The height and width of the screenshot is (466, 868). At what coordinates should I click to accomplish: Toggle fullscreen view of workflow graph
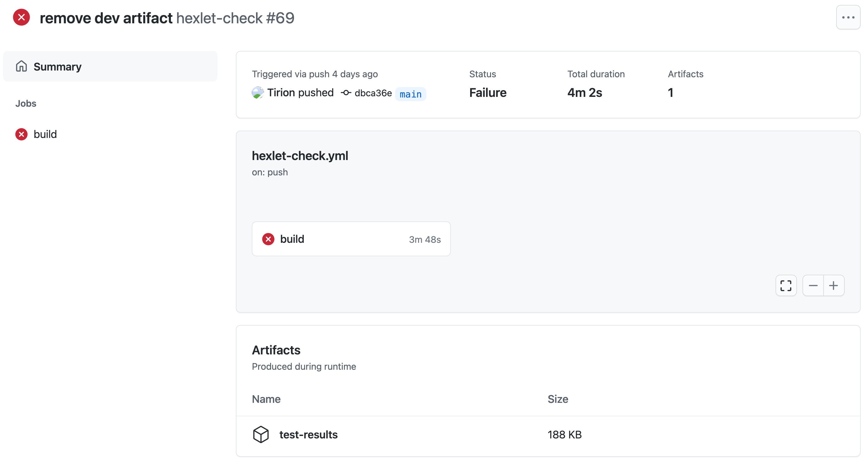[785, 286]
